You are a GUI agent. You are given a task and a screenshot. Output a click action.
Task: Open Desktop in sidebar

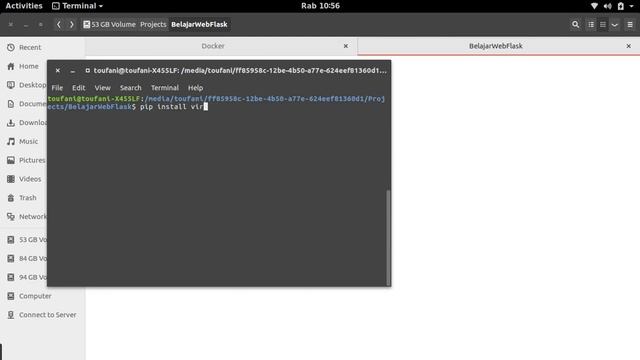tap(27, 85)
